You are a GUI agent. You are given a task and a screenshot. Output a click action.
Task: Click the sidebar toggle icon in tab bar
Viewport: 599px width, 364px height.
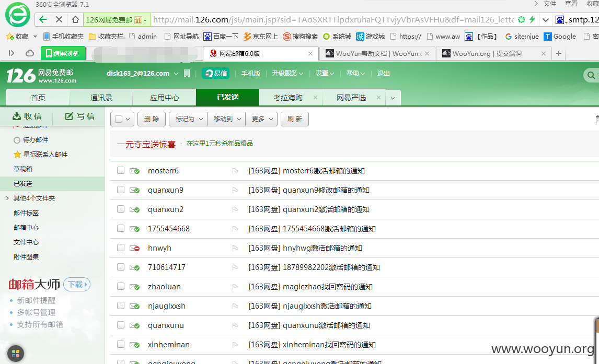(x=11, y=53)
